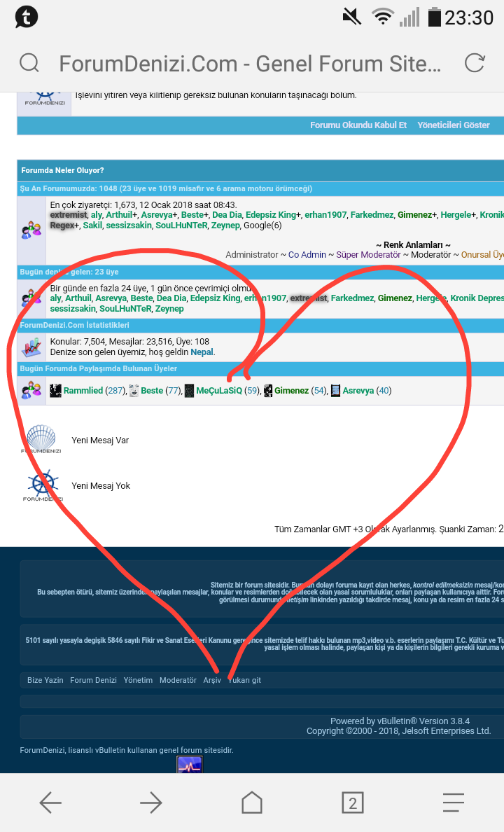
Task: Click today's posters group icon
Action: tap(31, 391)
